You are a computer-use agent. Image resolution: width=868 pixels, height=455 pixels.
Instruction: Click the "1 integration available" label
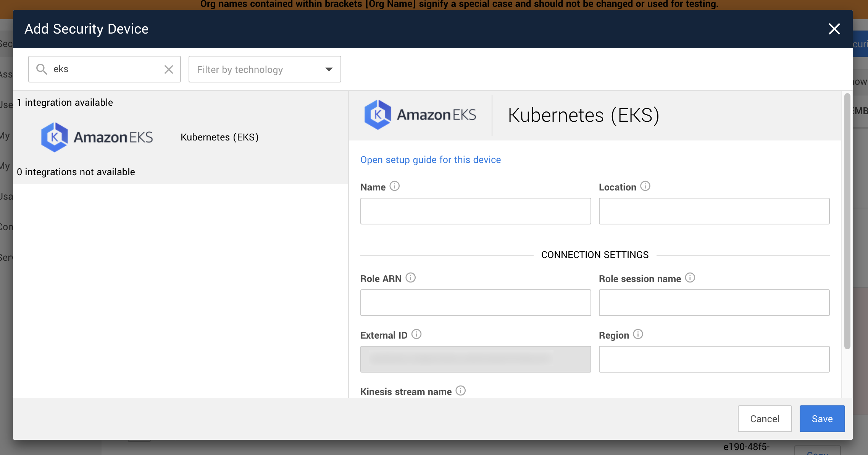[x=65, y=103]
